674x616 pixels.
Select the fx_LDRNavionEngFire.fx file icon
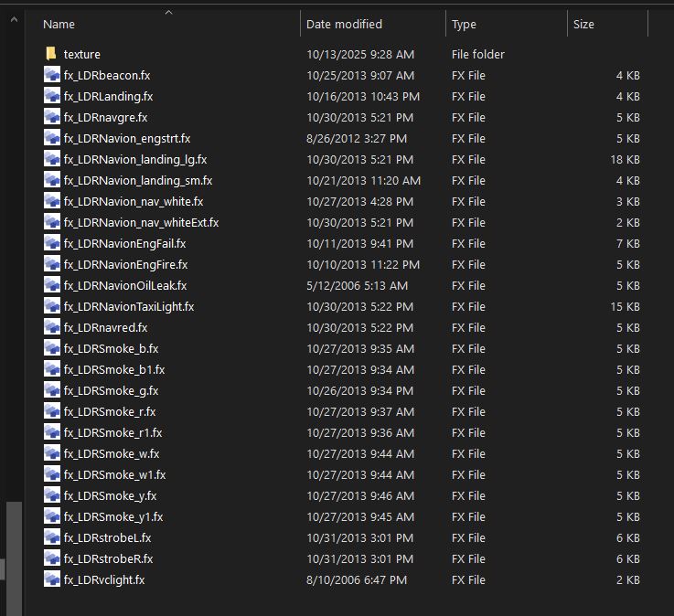coord(52,264)
